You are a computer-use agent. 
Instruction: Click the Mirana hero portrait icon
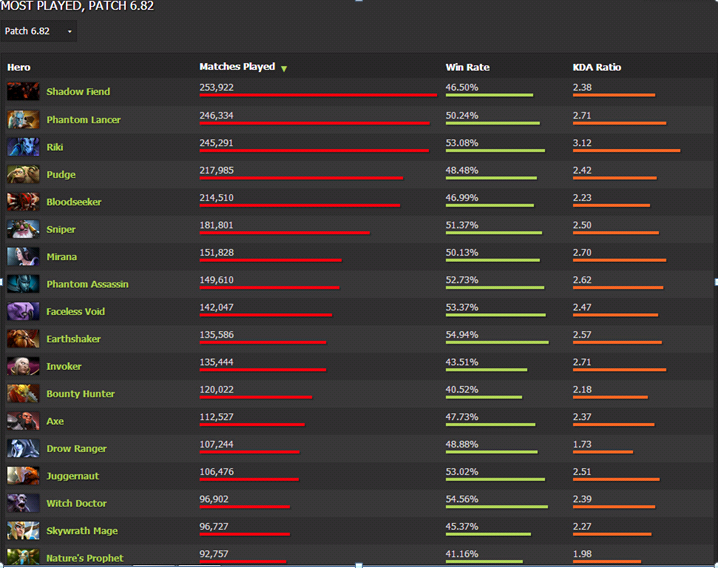point(23,257)
